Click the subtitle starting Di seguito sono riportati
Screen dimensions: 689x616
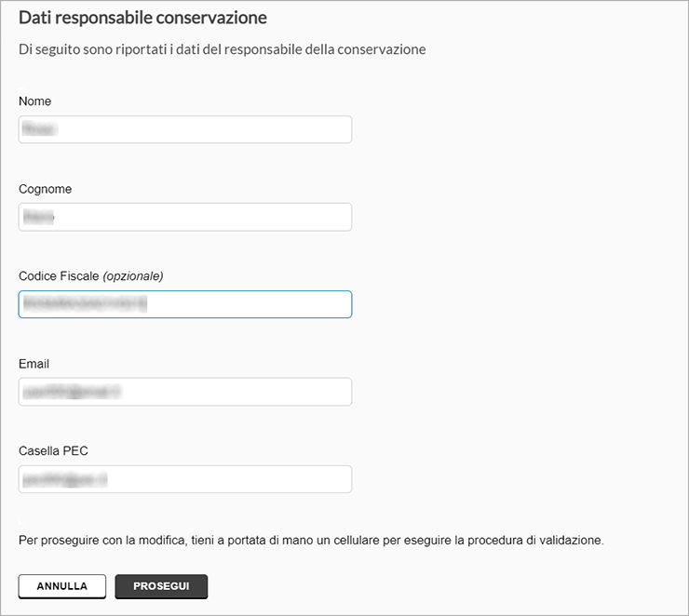tap(222, 49)
